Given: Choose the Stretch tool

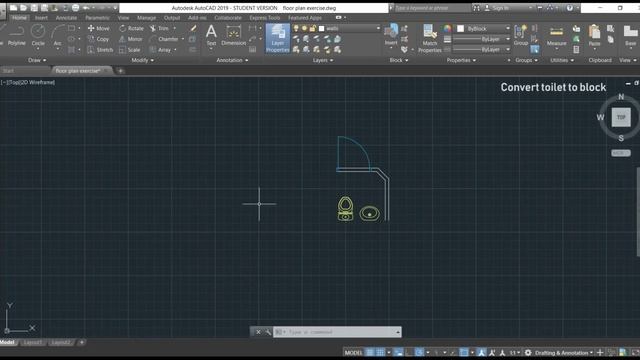Looking at the screenshot, I should tap(100, 50).
